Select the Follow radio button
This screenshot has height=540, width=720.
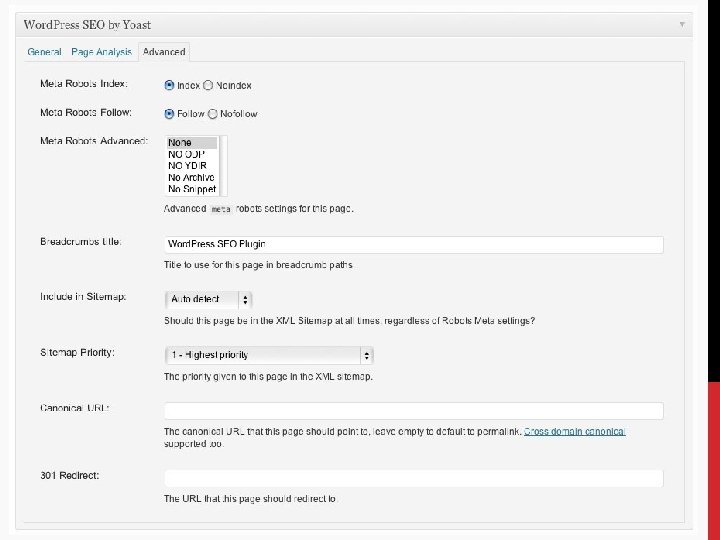point(170,113)
